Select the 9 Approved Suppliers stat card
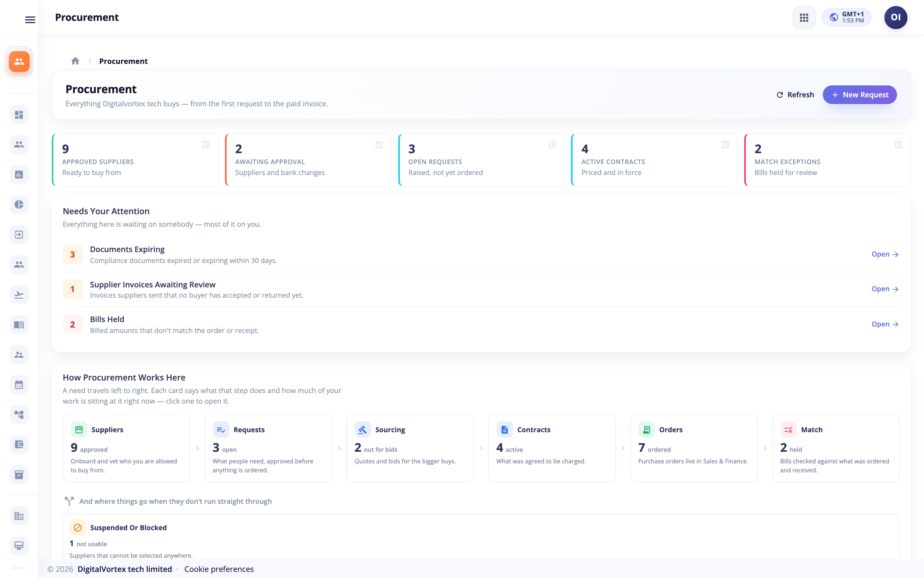 point(135,160)
